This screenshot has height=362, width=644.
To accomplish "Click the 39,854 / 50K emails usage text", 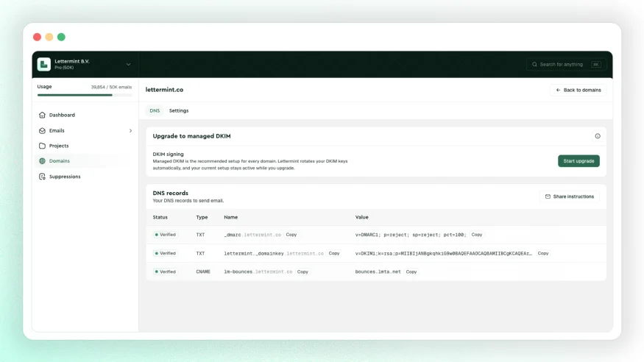I will pyautogui.click(x=111, y=87).
